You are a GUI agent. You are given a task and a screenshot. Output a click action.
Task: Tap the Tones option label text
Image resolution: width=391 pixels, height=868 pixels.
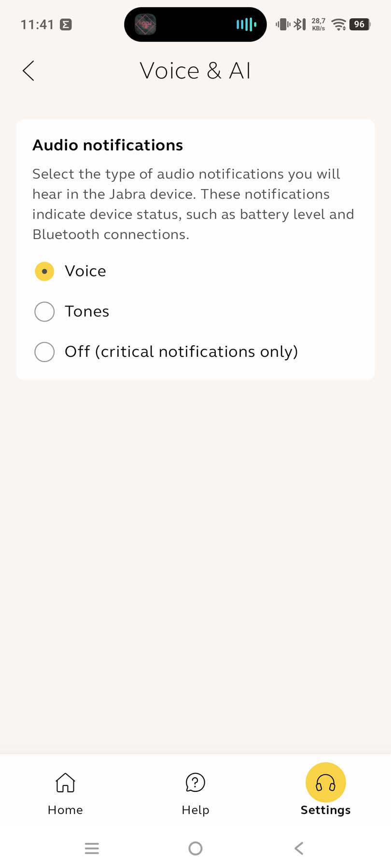click(x=87, y=312)
